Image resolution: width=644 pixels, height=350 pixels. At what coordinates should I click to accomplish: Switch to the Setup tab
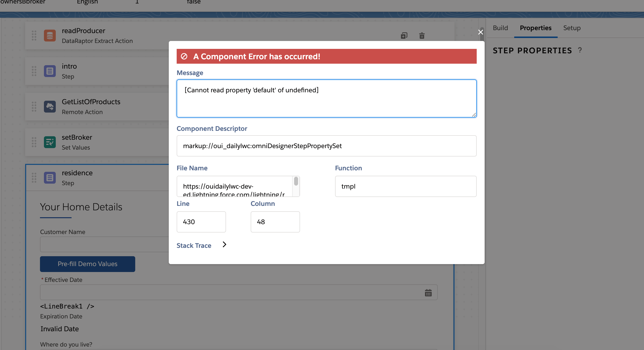(x=572, y=28)
